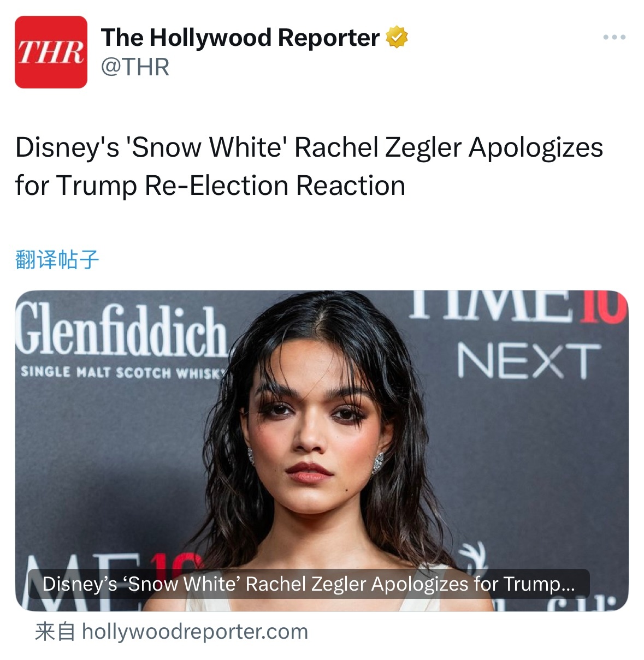
Task: Translate the post via 翻译帖子
Action: (x=57, y=259)
